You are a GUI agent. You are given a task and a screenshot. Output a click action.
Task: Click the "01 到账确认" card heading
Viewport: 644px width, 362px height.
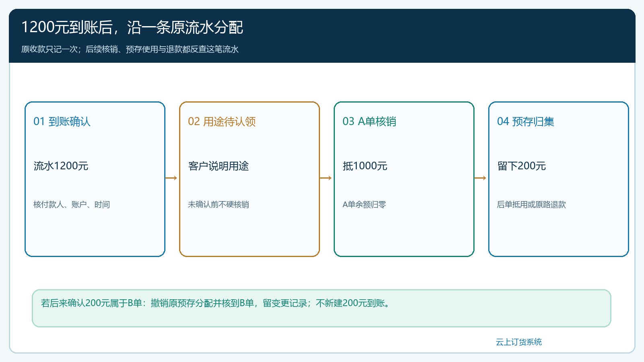(62, 121)
